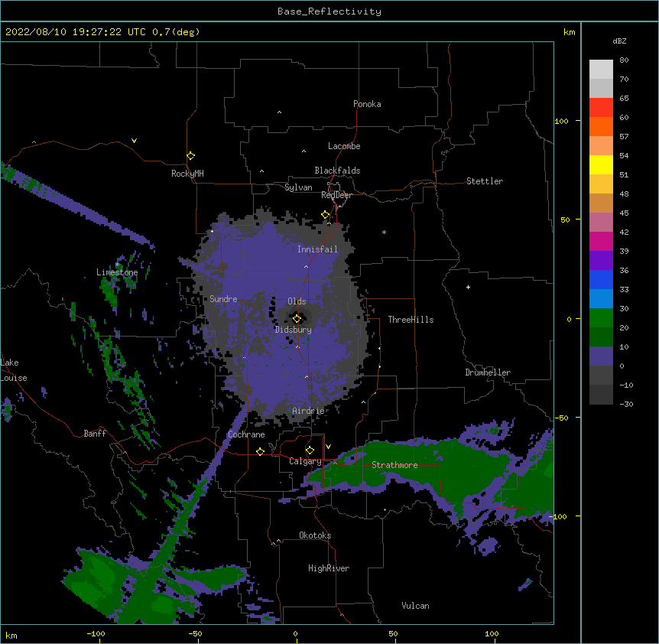This screenshot has width=659, height=644.
Task: Click the 45 value in the dBZ legend
Action: coord(624,213)
